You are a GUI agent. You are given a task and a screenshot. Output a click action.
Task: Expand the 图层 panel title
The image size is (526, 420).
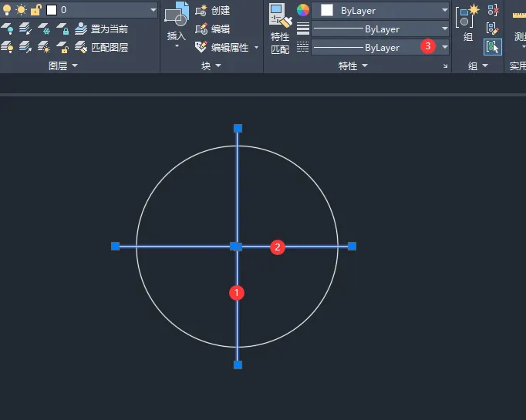[x=63, y=66]
